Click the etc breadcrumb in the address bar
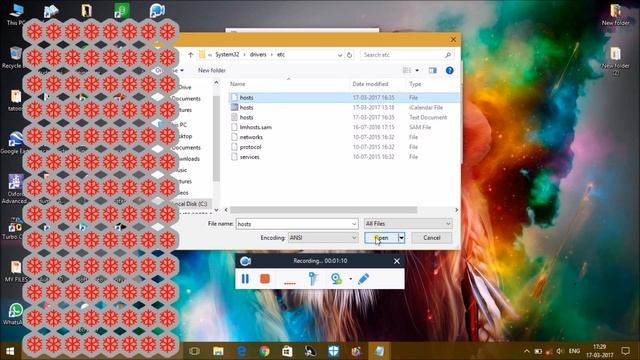This screenshot has height=360, width=640. click(281, 55)
